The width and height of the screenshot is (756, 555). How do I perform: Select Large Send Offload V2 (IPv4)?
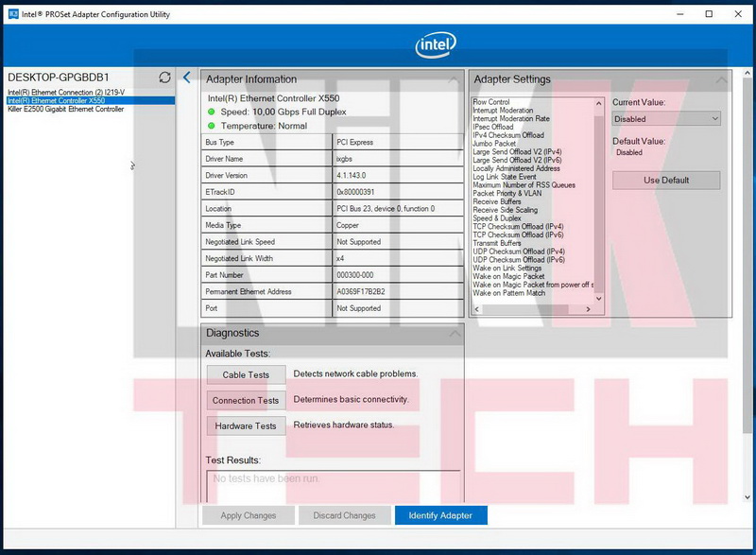(517, 152)
